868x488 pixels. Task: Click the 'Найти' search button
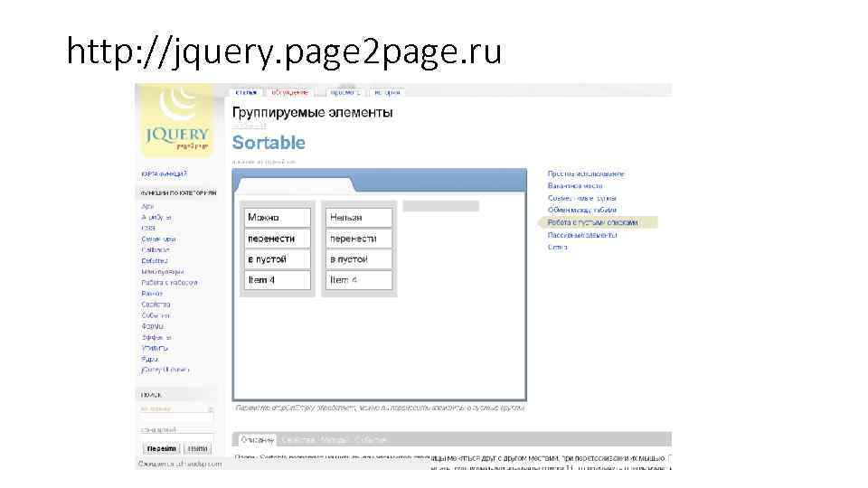coord(198,449)
